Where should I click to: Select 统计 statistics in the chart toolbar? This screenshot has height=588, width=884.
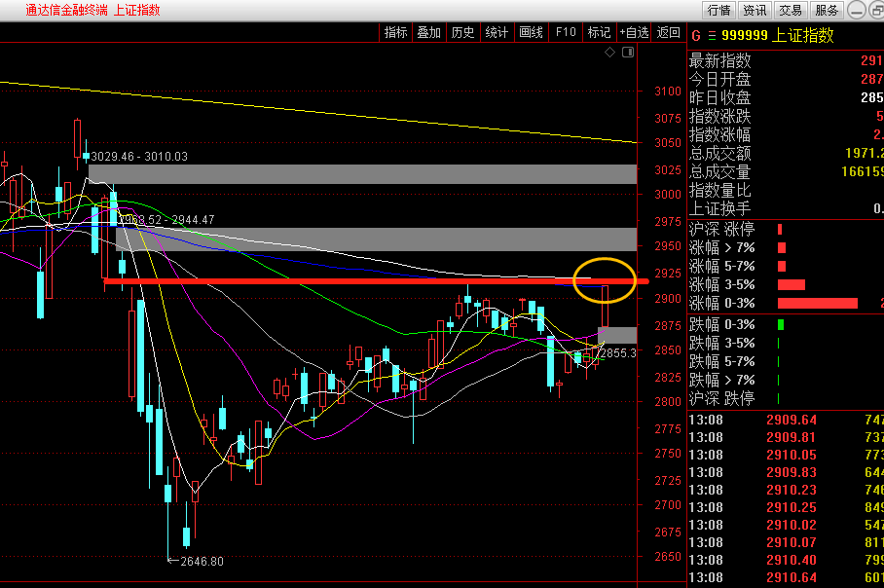[497, 32]
